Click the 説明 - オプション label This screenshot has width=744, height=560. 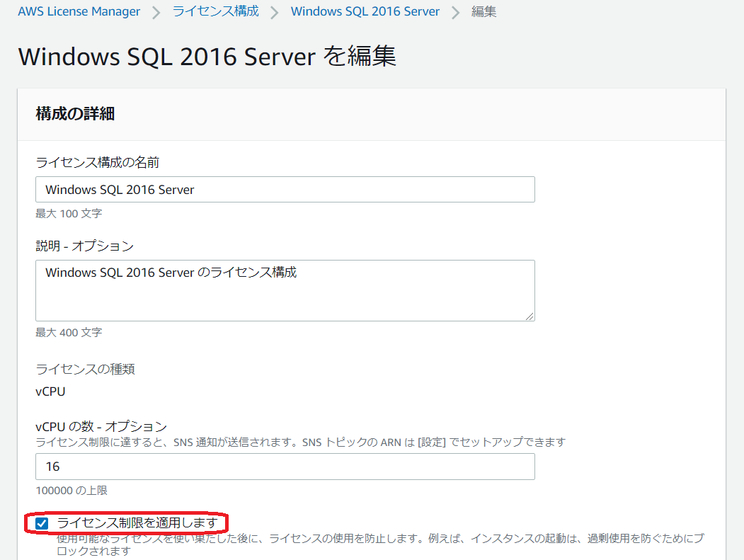(85, 246)
